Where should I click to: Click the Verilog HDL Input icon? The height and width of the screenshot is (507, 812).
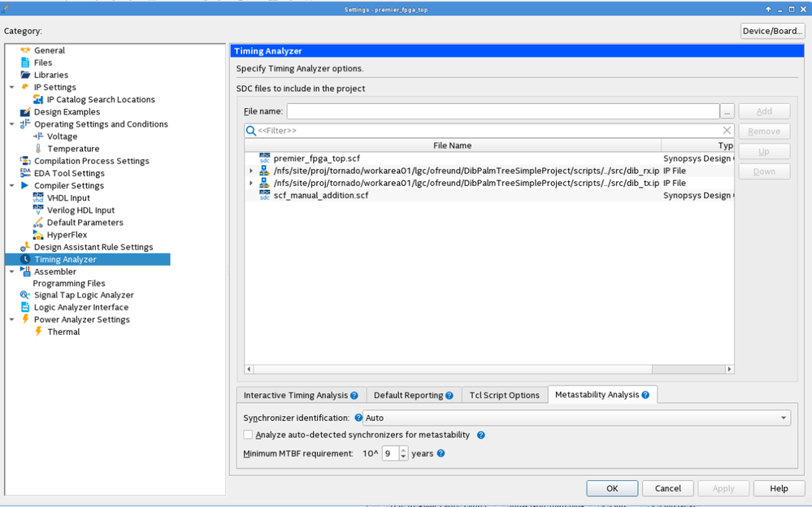pyautogui.click(x=38, y=210)
